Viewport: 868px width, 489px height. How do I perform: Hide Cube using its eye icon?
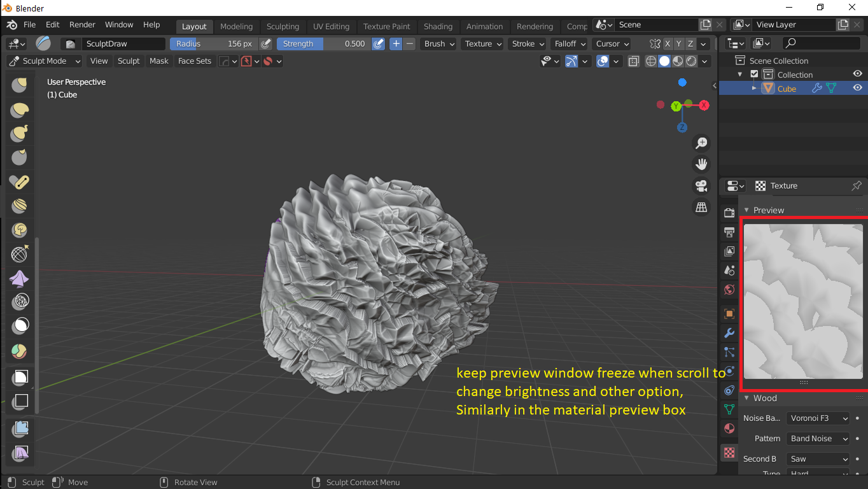(857, 89)
